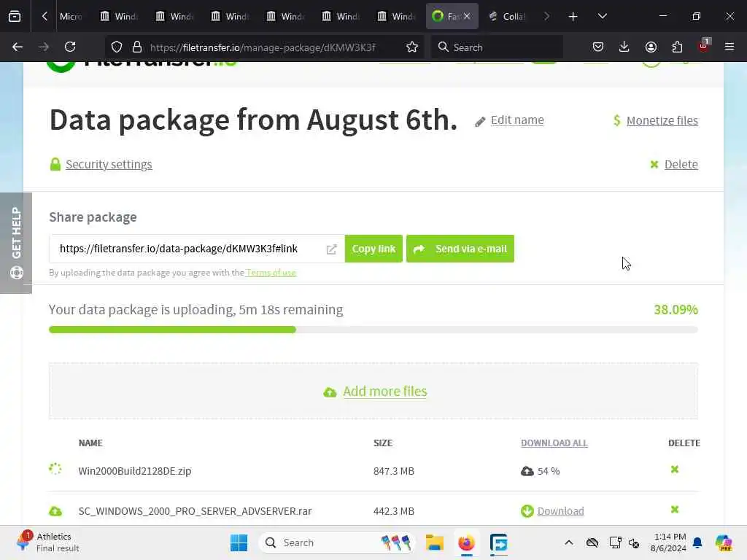Screen dimensions: 747x560
Task: Open the Monetize files link
Action: coord(662,120)
